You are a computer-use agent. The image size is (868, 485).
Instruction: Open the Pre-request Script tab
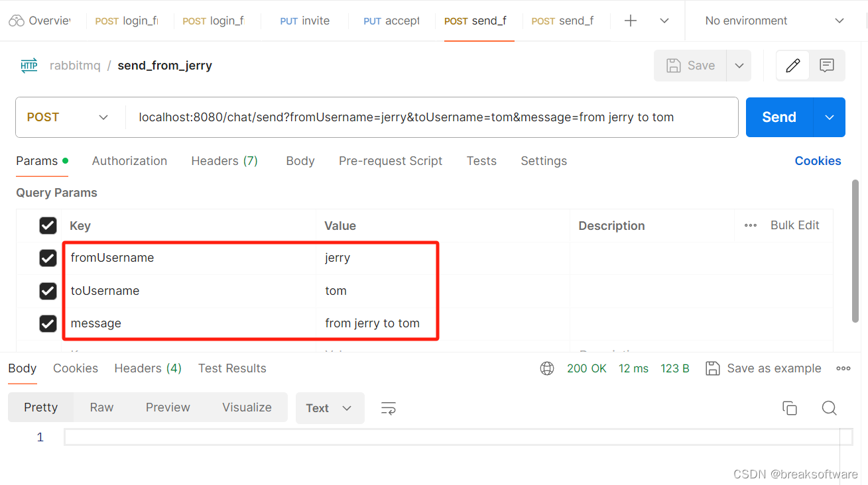tap(391, 161)
